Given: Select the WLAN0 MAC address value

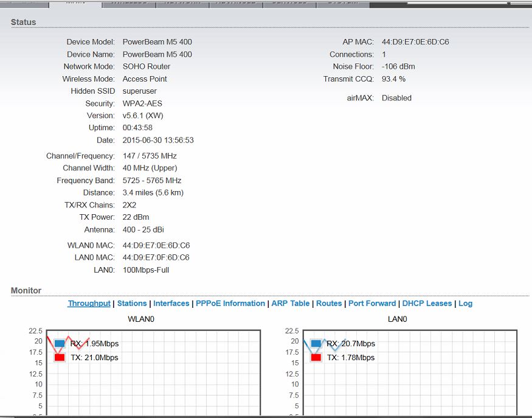Looking at the screenshot, I should 156,245.
